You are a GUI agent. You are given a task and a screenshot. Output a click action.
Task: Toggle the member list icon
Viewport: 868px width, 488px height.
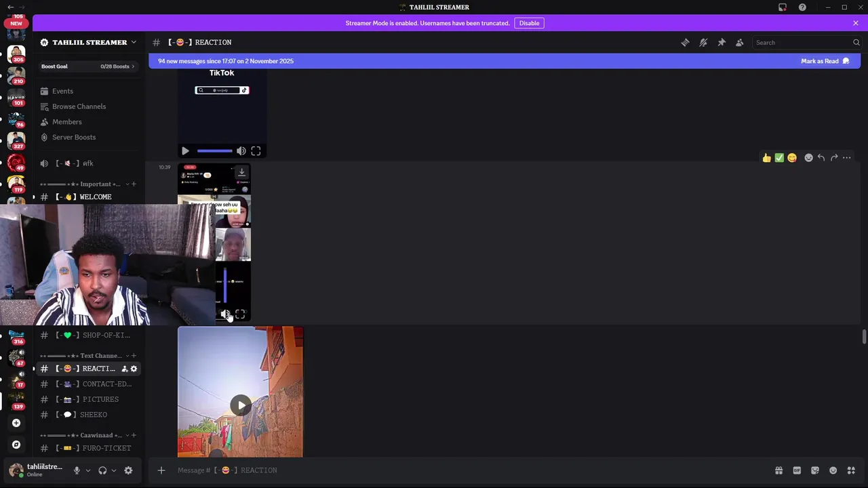click(740, 43)
